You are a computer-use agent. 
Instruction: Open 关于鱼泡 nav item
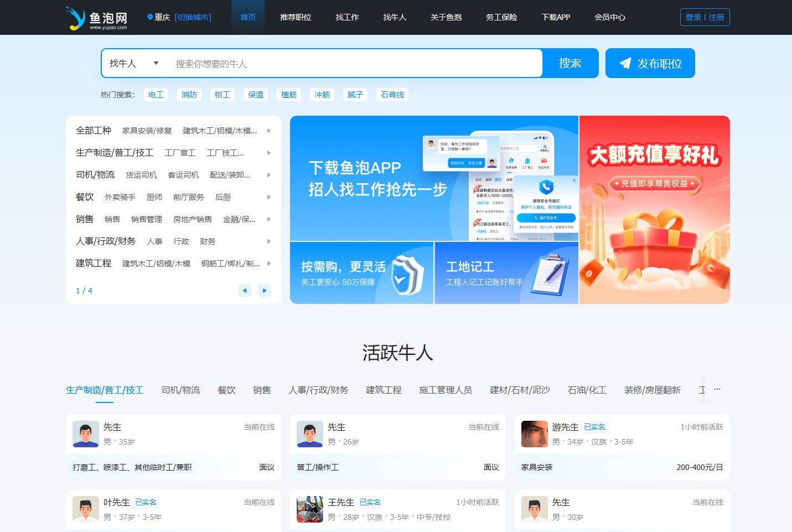point(446,17)
